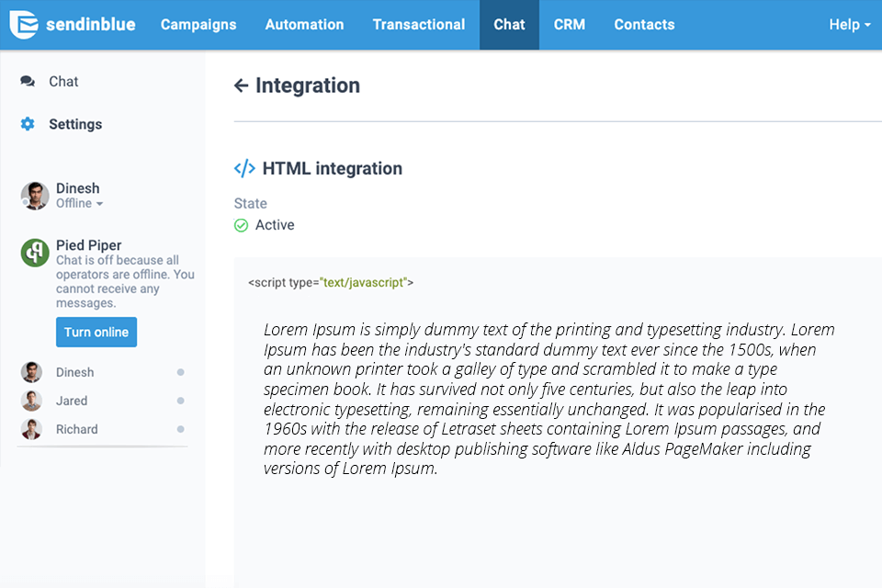Viewport: 882px width, 588px height.
Task: Click Dinesh's profile avatar at top
Action: coord(35,196)
